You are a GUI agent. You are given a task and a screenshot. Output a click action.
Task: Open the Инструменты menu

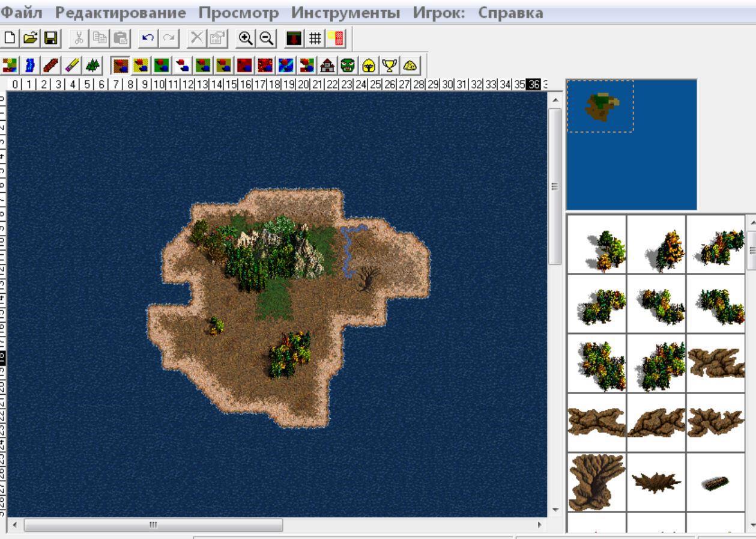point(345,12)
